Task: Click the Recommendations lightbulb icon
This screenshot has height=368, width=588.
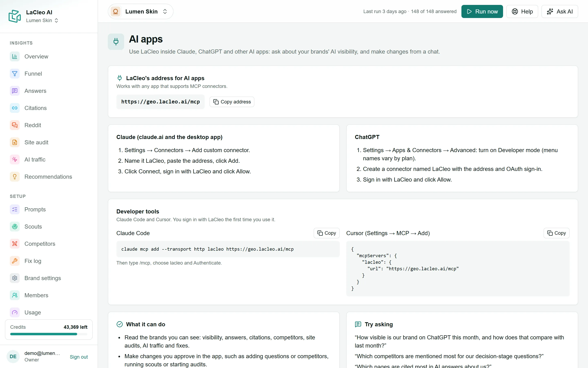Action: coord(14,177)
